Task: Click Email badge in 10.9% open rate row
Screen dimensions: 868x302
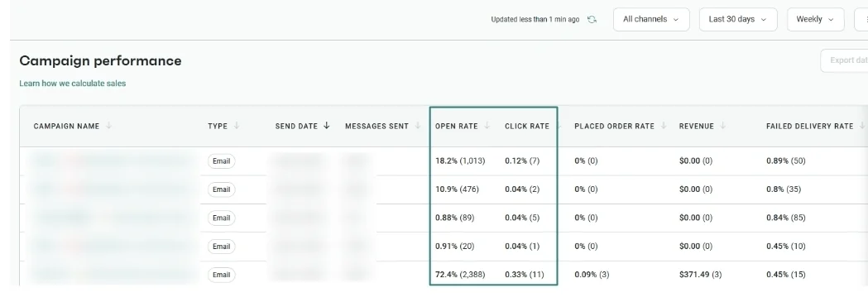Action: point(222,189)
